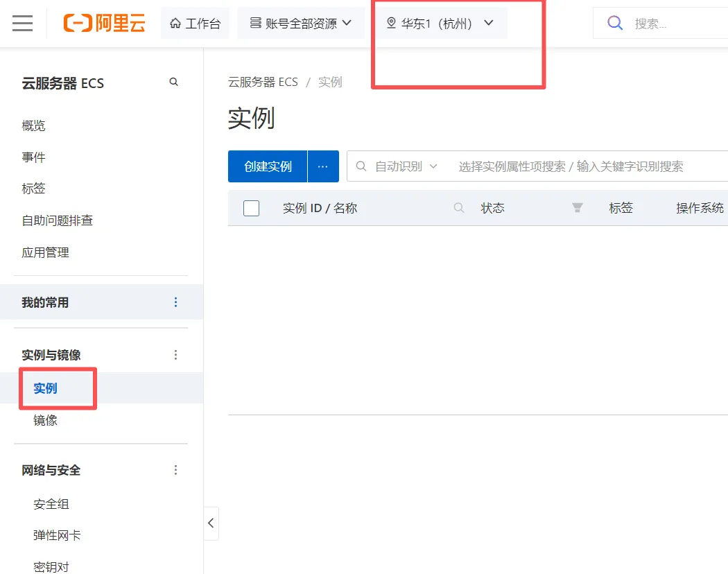Open the 网络与安全 three-dot options menu

click(175, 470)
